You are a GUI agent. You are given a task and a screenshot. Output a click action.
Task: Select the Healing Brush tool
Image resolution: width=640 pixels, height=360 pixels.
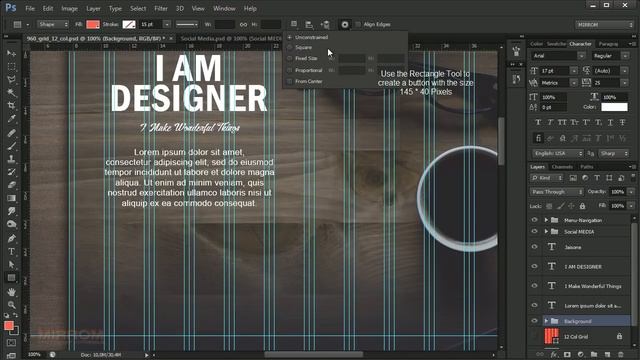11,133
